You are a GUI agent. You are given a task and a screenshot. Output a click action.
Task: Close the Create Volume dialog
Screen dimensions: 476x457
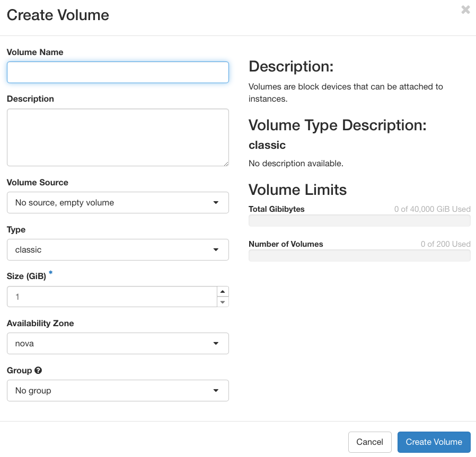[465, 10]
